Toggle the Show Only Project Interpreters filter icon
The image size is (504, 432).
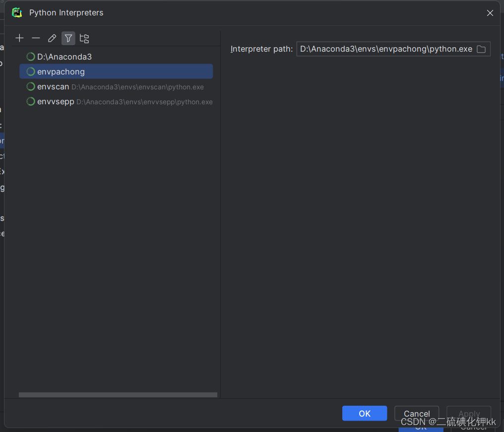[x=68, y=38]
